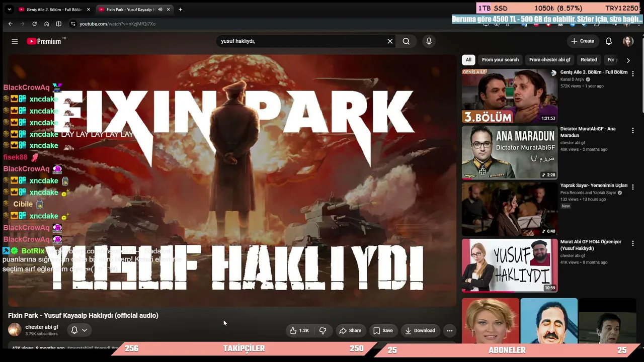Select the From your search chip
The height and width of the screenshot is (362, 644).
click(x=500, y=60)
